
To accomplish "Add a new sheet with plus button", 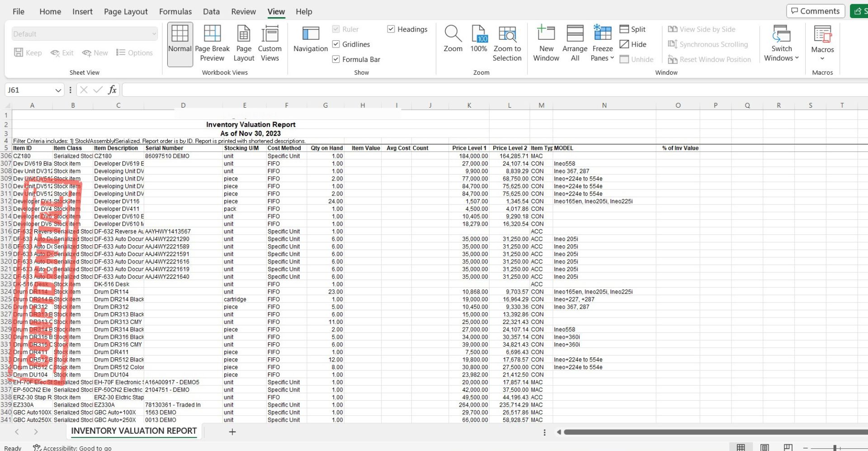I will (232, 432).
